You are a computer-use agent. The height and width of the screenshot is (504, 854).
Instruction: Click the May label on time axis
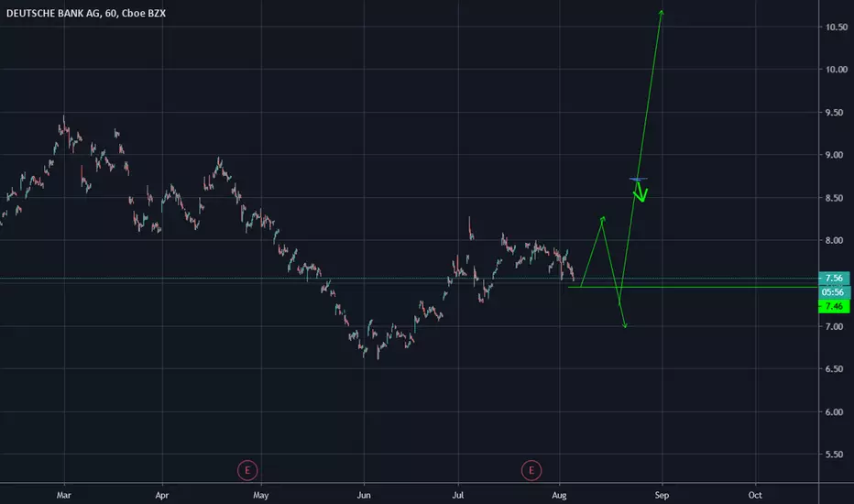(x=261, y=495)
